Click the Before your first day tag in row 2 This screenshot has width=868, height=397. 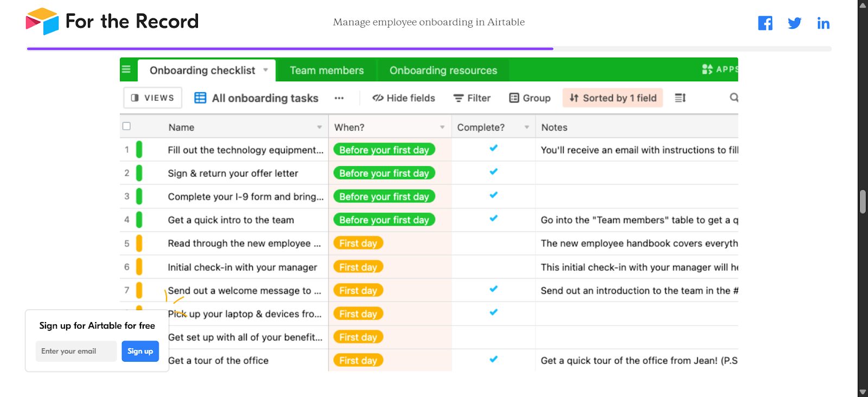(384, 173)
